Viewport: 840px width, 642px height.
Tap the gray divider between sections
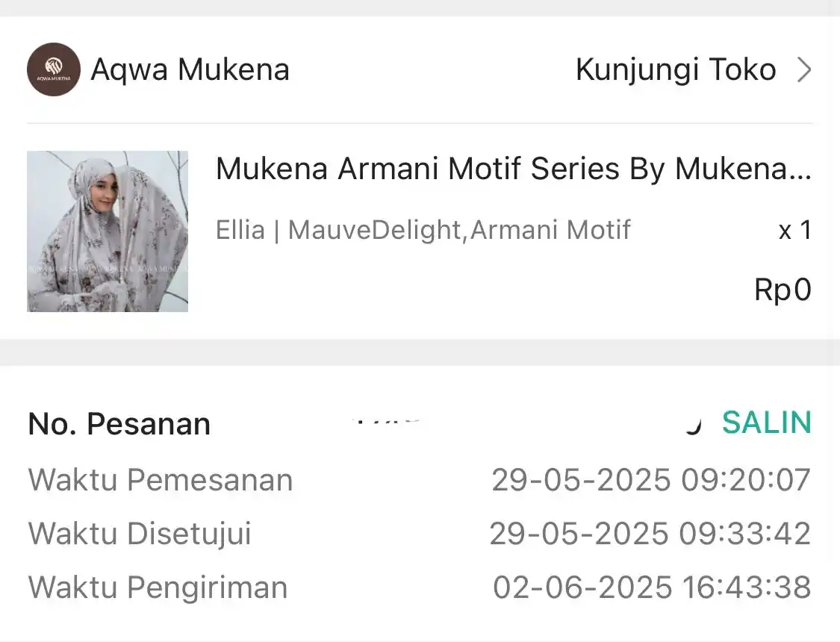click(x=420, y=352)
